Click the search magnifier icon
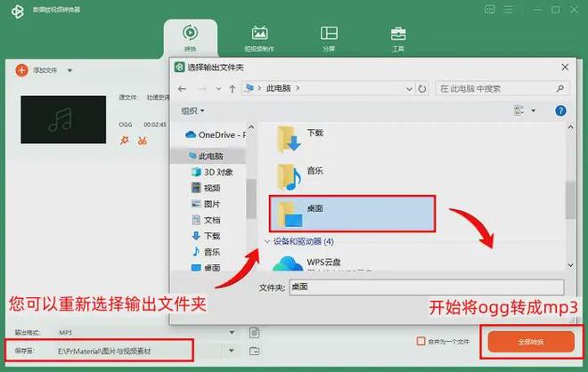Image resolution: width=588 pixels, height=372 pixels. [x=559, y=89]
